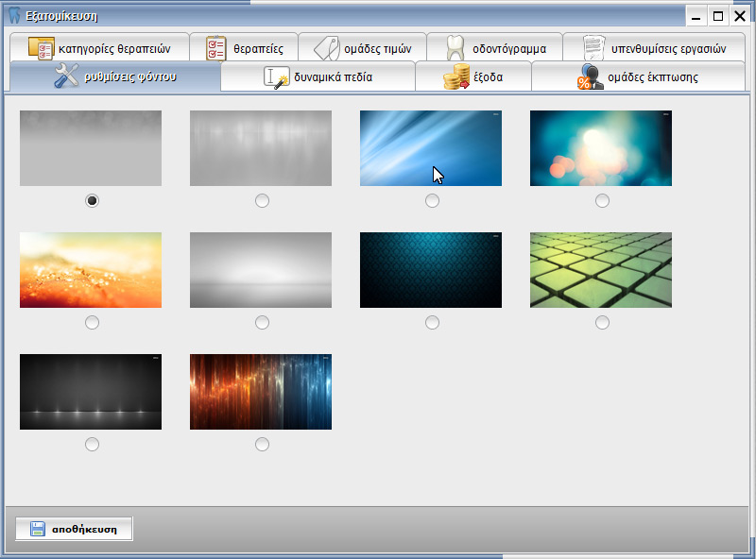
Task: Click the blue light rays background thumbnail
Action: pyautogui.click(x=431, y=148)
